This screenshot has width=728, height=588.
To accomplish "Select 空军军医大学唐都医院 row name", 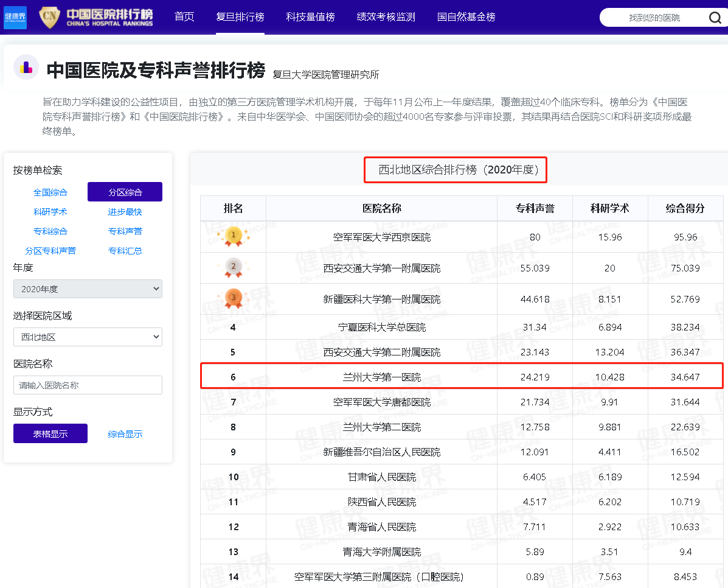I will coord(382,402).
